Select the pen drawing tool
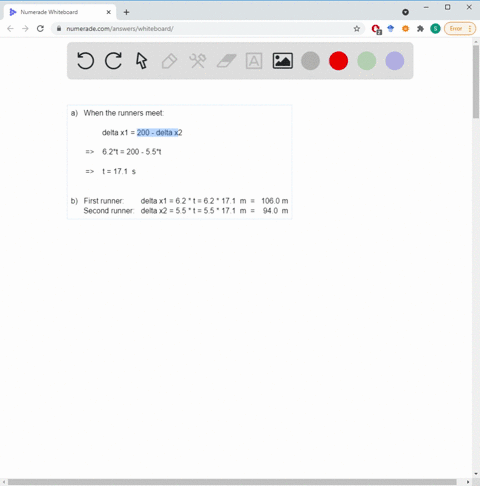Viewport: 480px width, 486px height. [169, 61]
